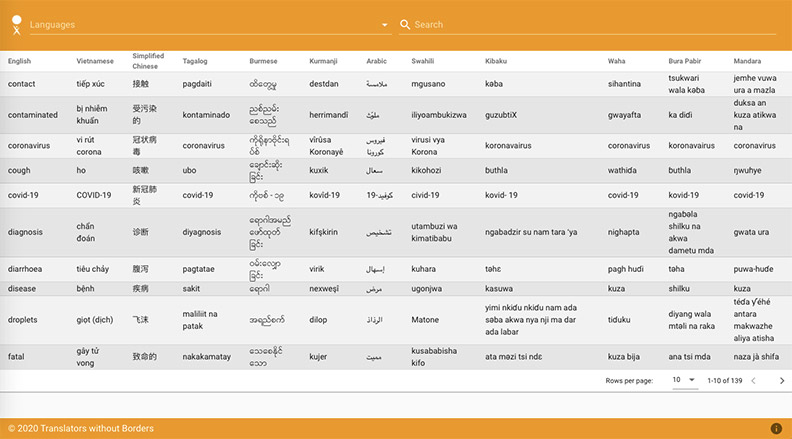This screenshot has height=439, width=792.
Task: Click the Translators without Borders logo icon
Action: [x=15, y=24]
